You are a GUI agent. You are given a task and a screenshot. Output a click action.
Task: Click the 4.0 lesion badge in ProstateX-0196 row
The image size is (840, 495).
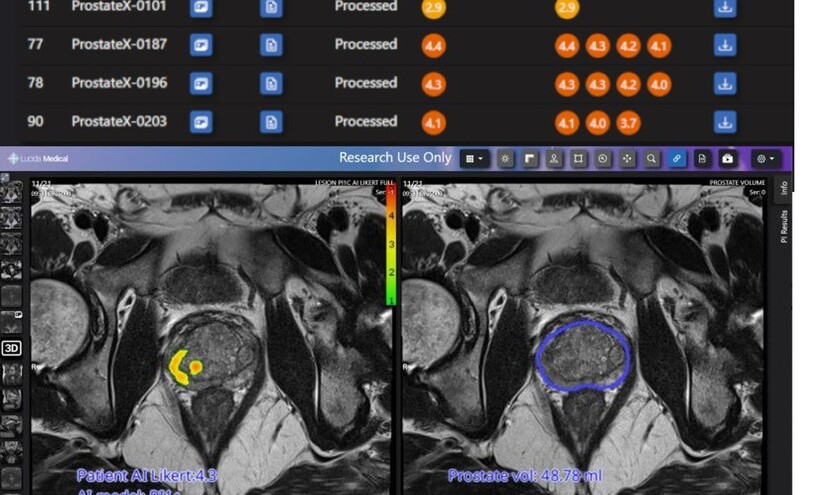tap(659, 85)
